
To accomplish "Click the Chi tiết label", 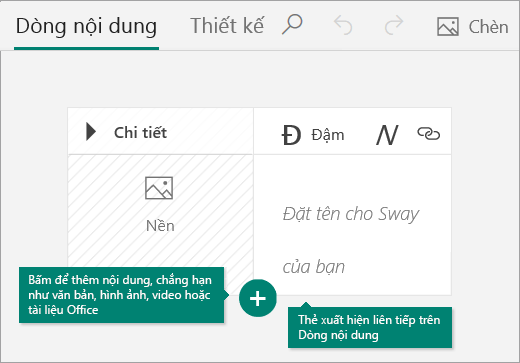I will click(140, 133).
